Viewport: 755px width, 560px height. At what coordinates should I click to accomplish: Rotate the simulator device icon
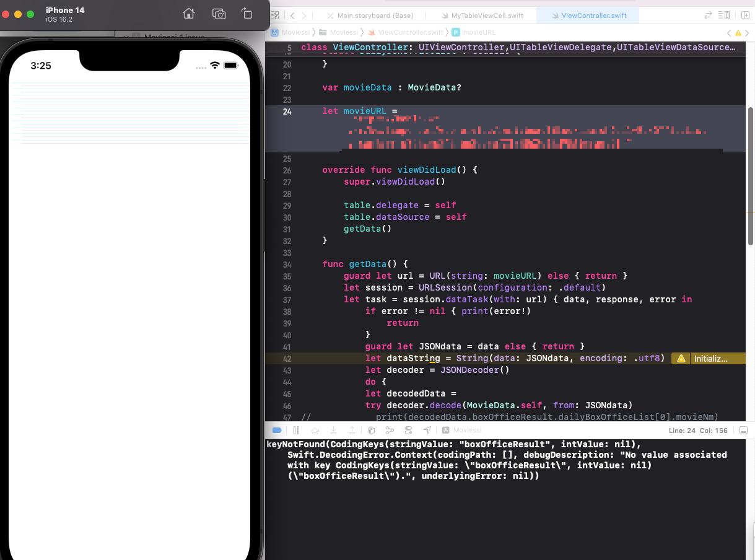(247, 14)
